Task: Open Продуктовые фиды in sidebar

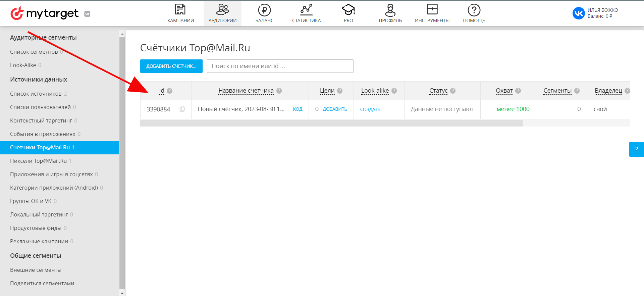Action: 36,228
